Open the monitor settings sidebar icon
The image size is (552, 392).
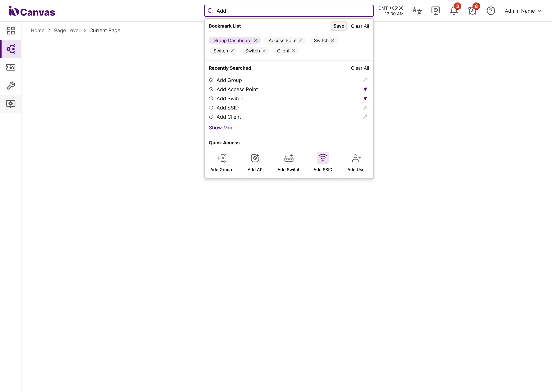point(11,104)
